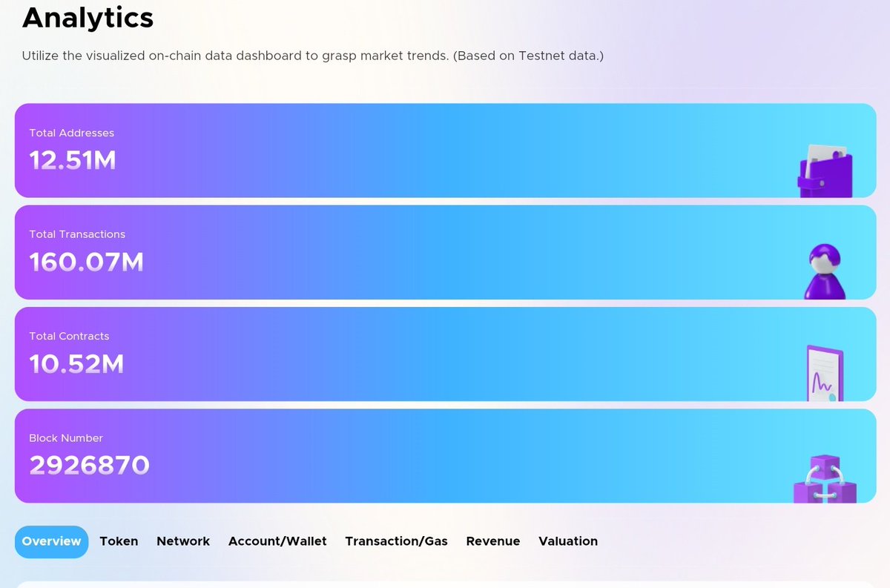
Task: Switch to the Token tab
Action: click(119, 541)
